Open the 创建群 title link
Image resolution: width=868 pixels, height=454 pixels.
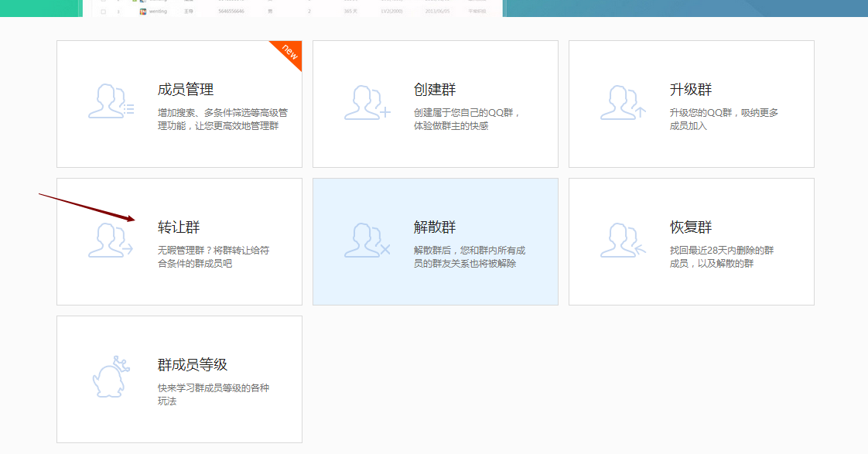coord(435,90)
